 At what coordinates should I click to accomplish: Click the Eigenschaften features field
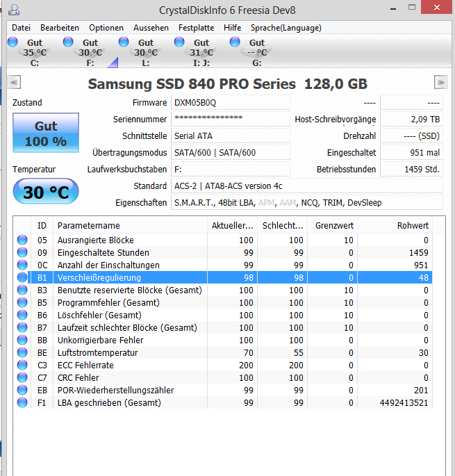[x=307, y=203]
